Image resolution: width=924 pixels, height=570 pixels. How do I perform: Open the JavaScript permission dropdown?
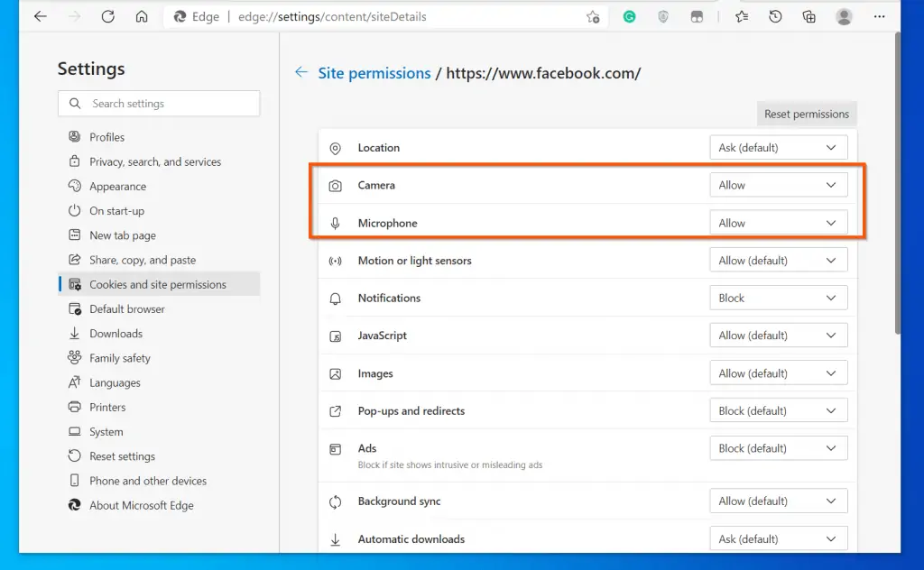(x=779, y=336)
